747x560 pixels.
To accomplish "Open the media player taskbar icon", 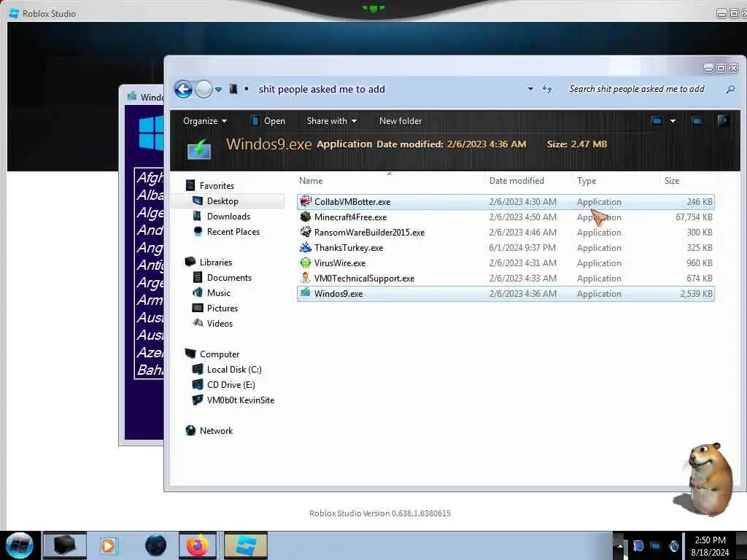I will pos(108,545).
